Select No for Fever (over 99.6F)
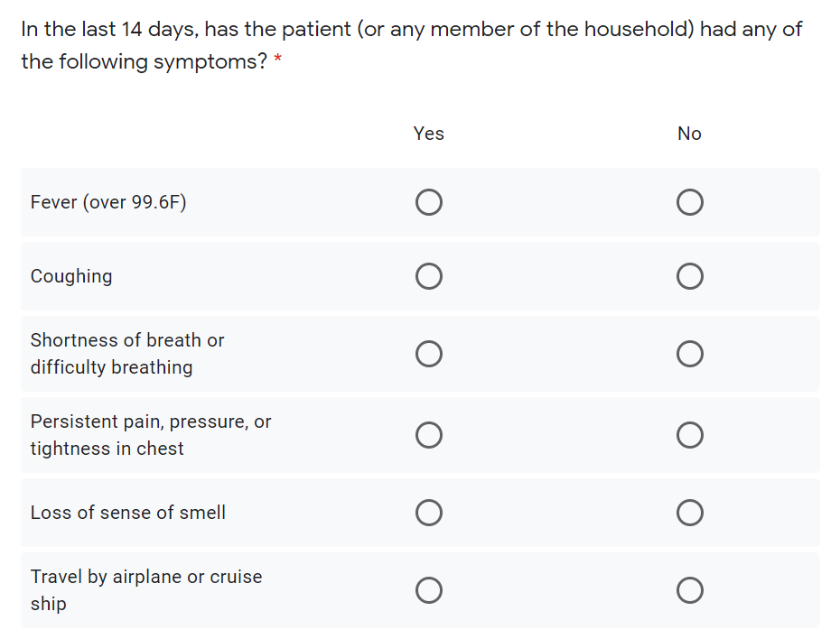The width and height of the screenshot is (840, 639). pos(689,202)
